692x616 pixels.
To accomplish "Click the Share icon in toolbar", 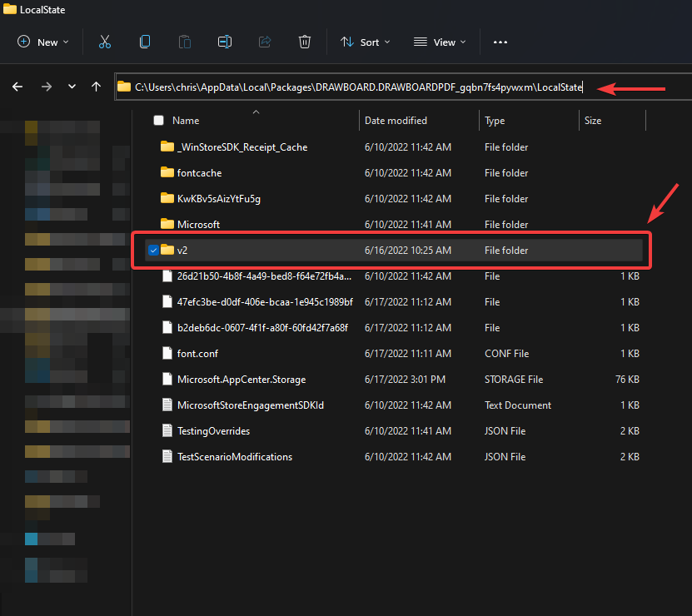I will click(x=265, y=42).
